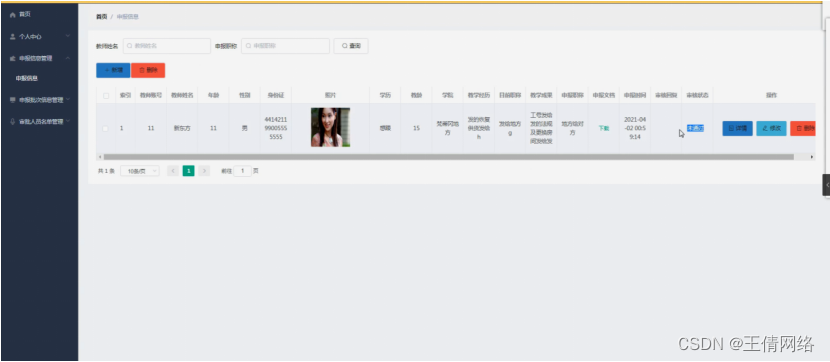The image size is (830, 362).
Task: Click the 2021-04-02 timestamp cell
Action: [x=635, y=128]
